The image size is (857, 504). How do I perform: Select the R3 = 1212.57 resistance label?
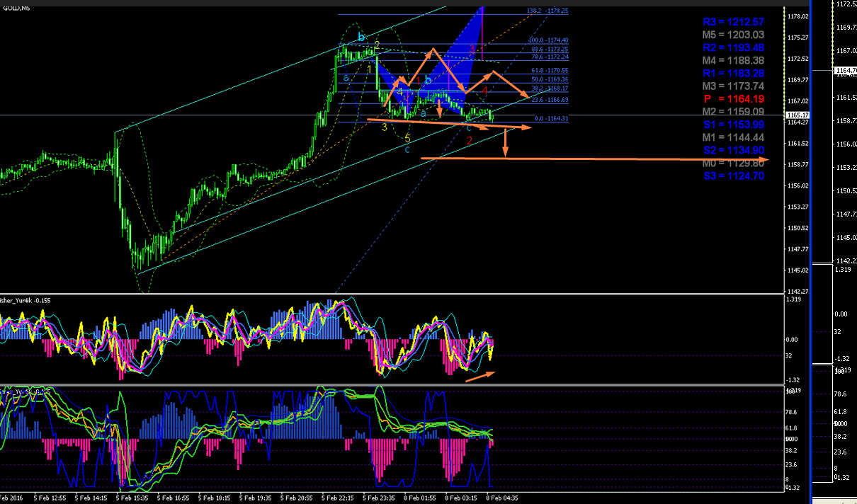coord(734,23)
